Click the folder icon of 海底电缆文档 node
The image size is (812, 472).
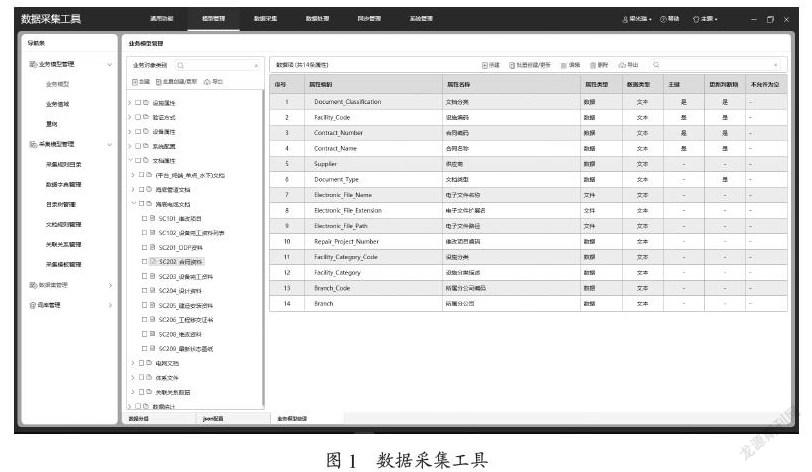click(x=149, y=204)
